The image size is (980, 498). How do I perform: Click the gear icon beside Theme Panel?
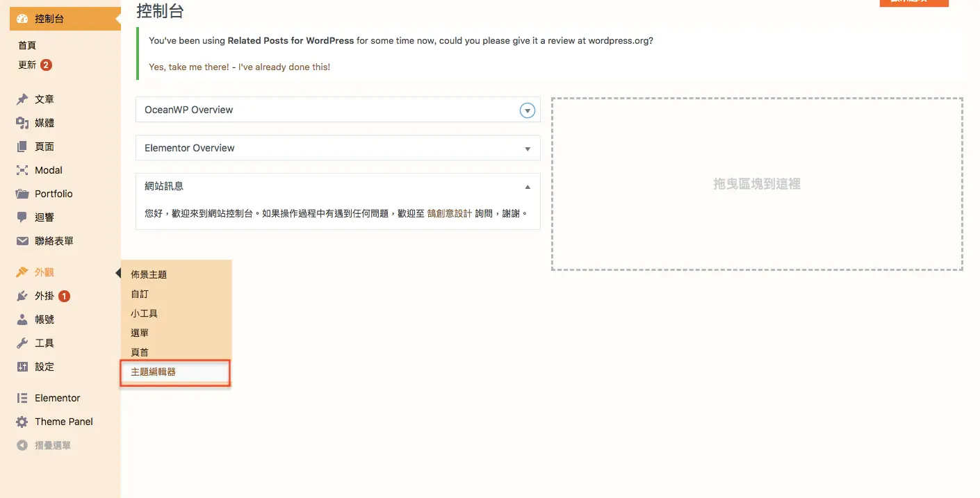pos(22,422)
